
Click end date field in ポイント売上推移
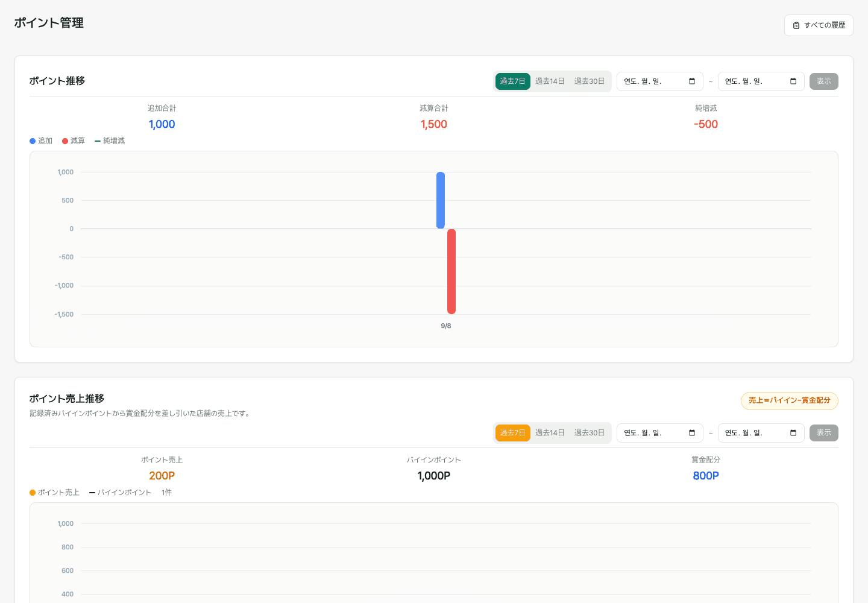point(761,433)
